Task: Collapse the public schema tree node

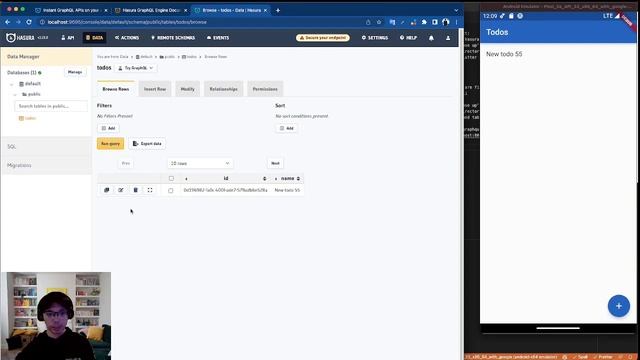Action: coord(15,94)
